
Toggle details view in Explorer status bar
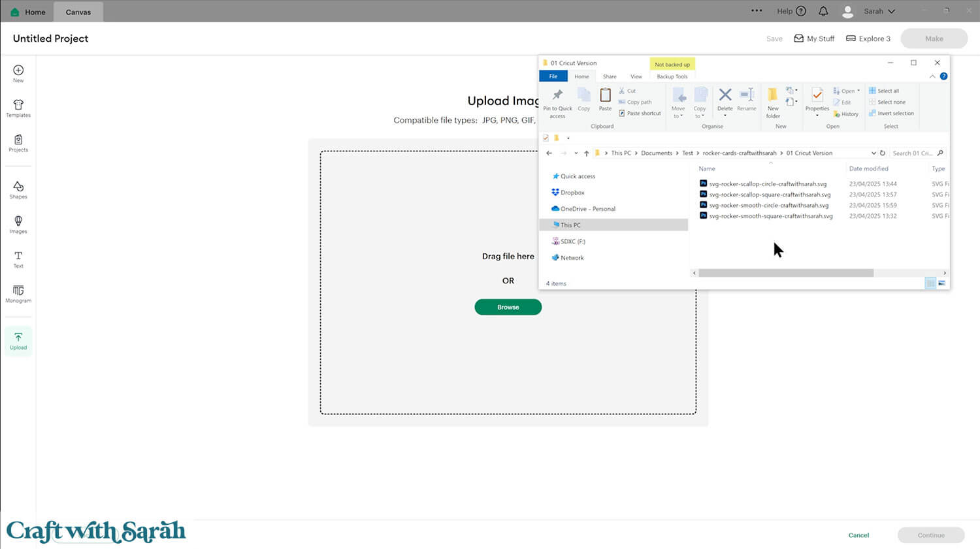pos(930,283)
